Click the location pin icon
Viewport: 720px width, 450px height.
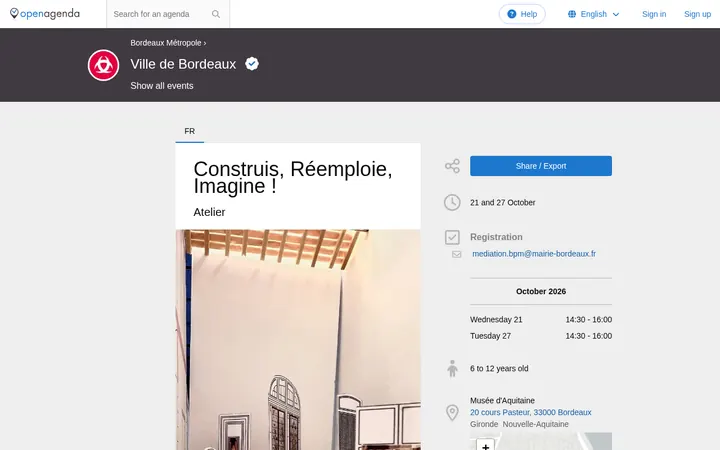point(452,412)
